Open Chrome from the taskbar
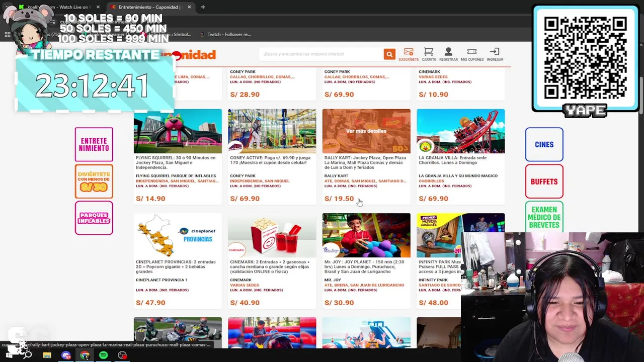The height and width of the screenshot is (362, 644). 85,355
